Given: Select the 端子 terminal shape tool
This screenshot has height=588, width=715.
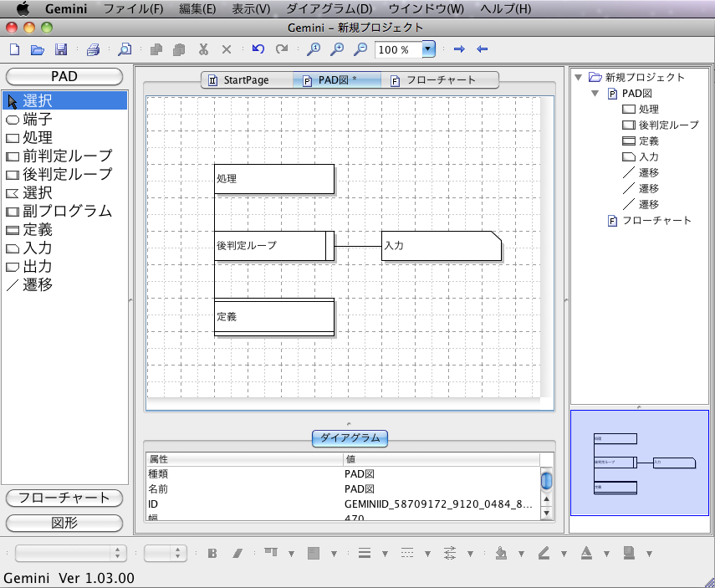Looking at the screenshot, I should point(64,119).
